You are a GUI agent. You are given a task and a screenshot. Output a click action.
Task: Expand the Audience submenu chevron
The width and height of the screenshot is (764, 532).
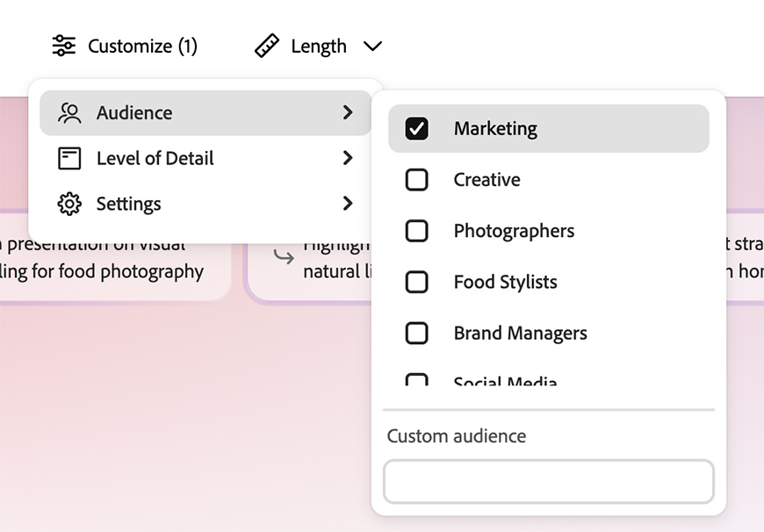tap(348, 112)
